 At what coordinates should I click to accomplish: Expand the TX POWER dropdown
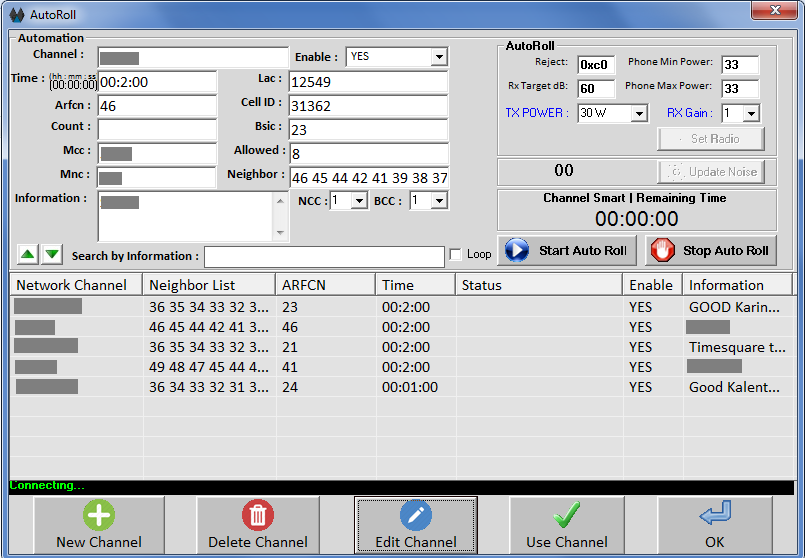(x=639, y=114)
